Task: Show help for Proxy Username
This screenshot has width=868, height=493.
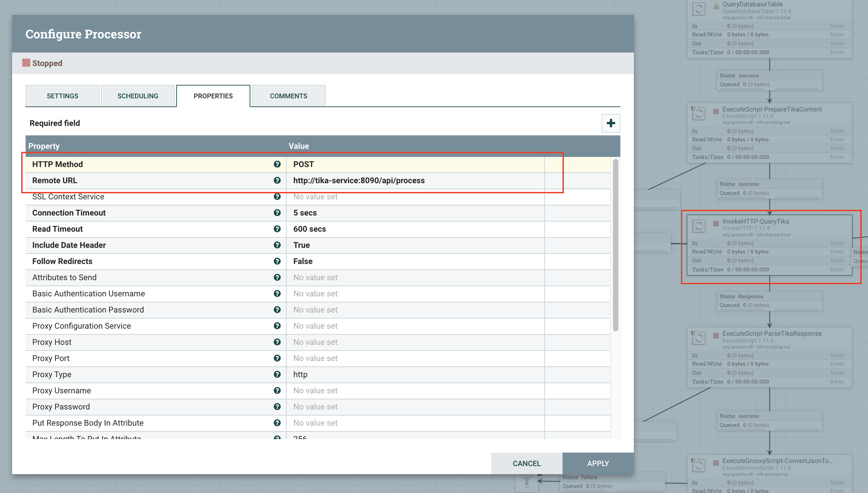Action: coord(277,391)
